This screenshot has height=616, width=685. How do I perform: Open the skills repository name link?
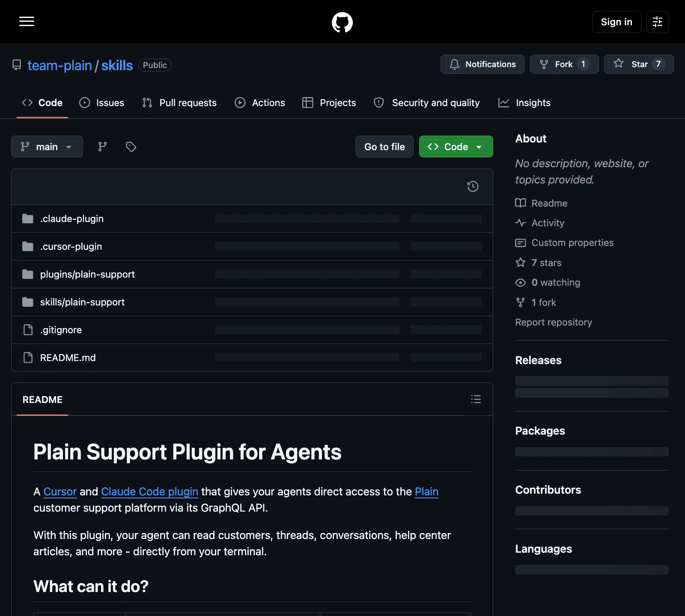[117, 65]
